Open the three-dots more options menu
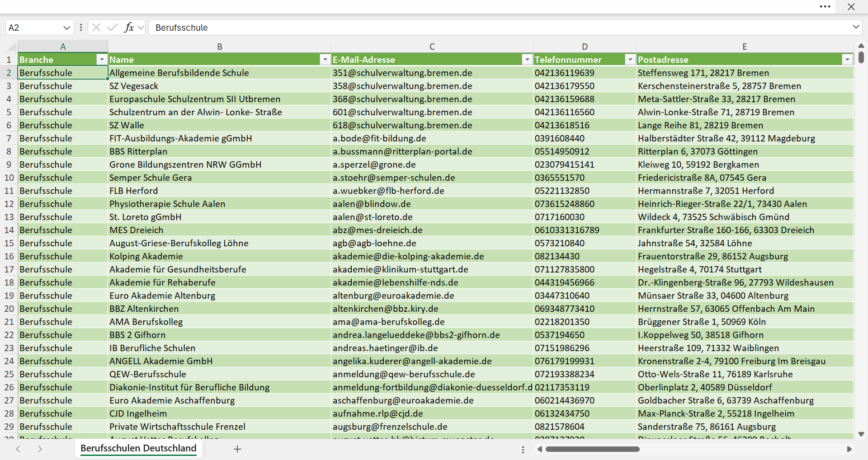 tap(825, 7)
